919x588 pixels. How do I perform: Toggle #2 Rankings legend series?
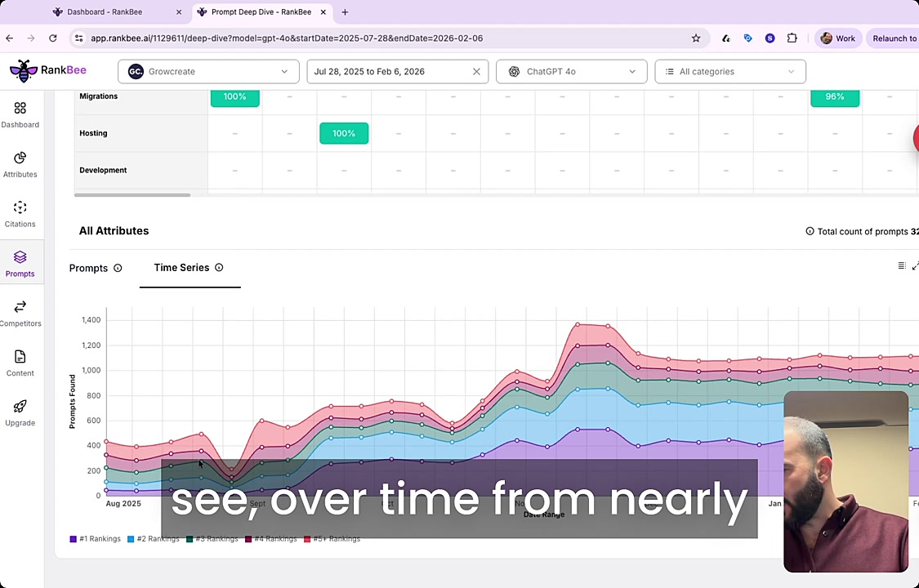154,539
